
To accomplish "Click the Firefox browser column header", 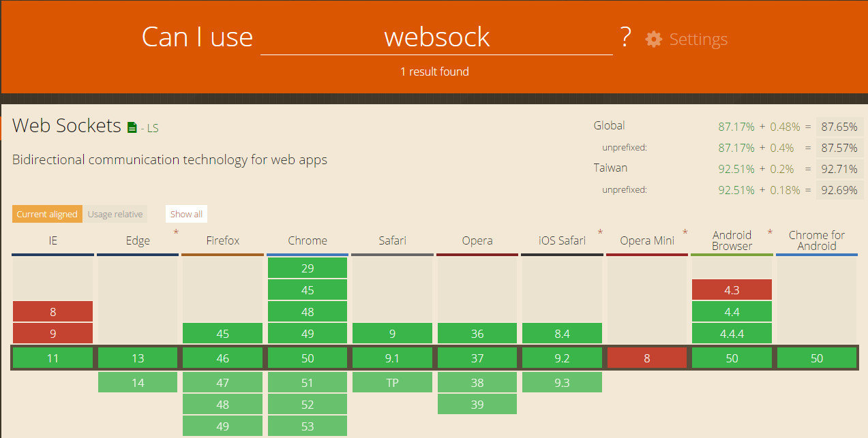I will click(223, 240).
